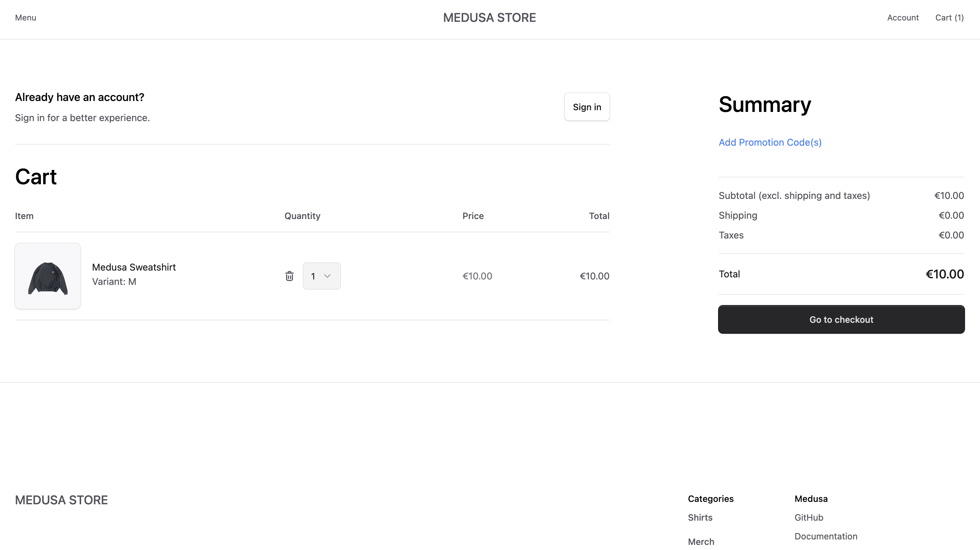980x550 pixels.
Task: Click the quantity dropdown chevron
Action: [x=328, y=276]
